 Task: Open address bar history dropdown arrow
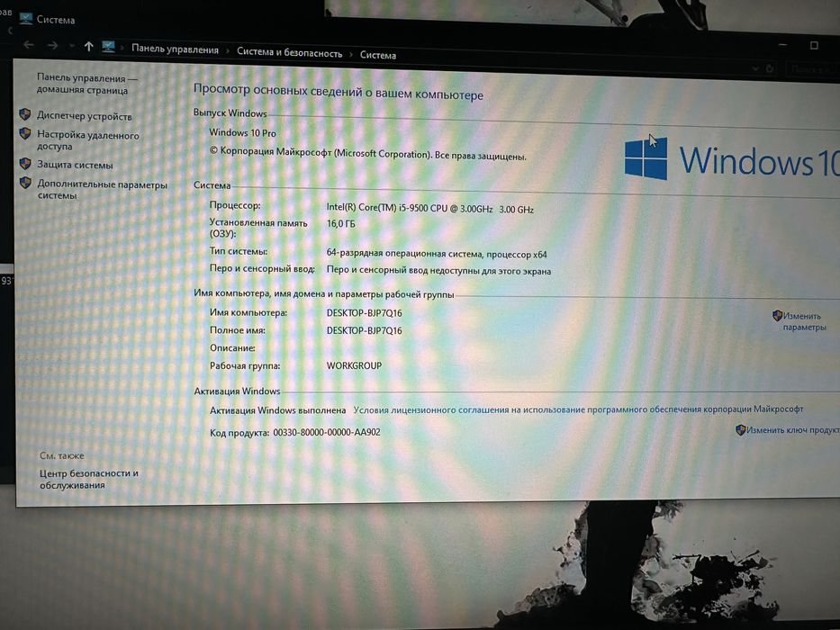coord(755,68)
